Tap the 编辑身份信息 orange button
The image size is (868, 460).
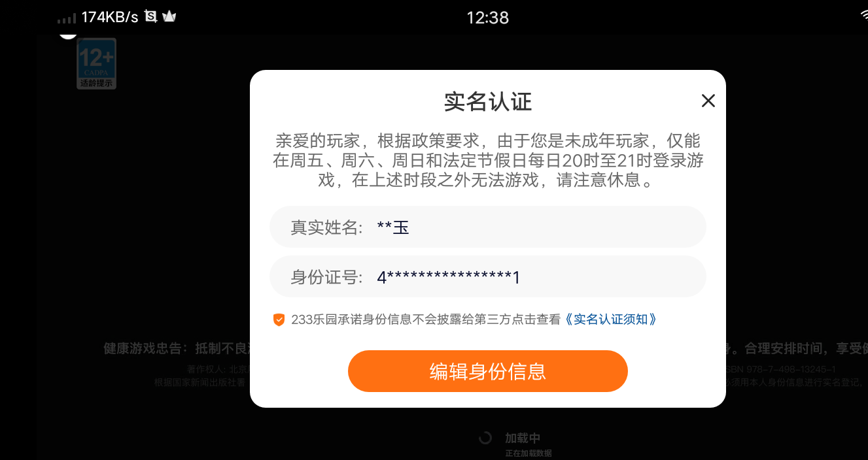(488, 371)
